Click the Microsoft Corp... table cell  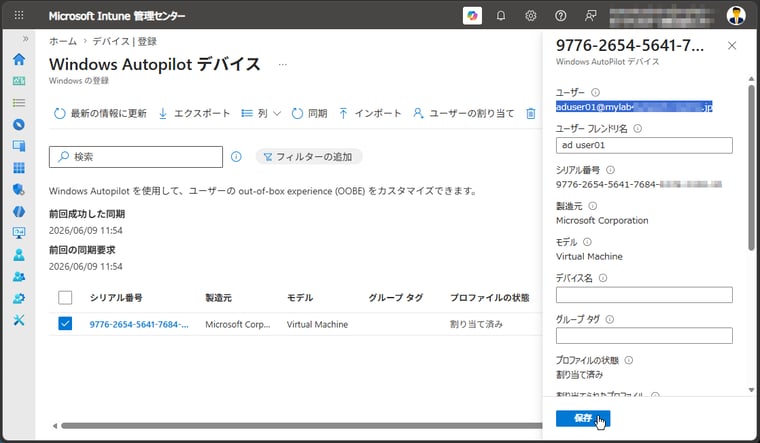238,324
